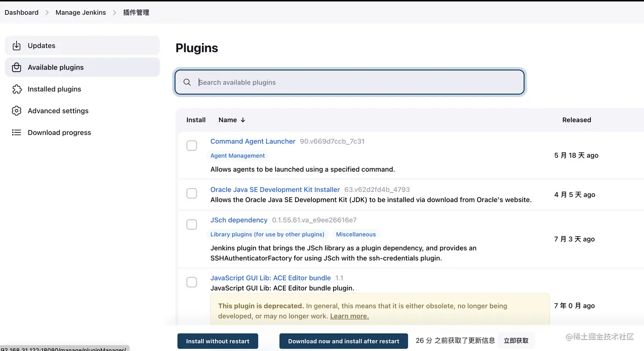Click released date 7 月 3 天 ago
Viewport: 644px width, 351px height.
[x=575, y=239]
